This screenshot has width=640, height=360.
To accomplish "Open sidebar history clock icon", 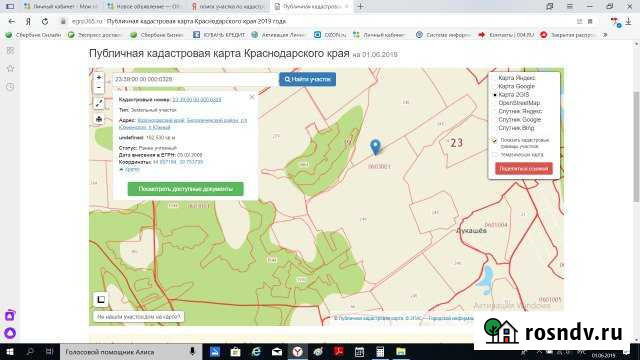I will [11, 87].
